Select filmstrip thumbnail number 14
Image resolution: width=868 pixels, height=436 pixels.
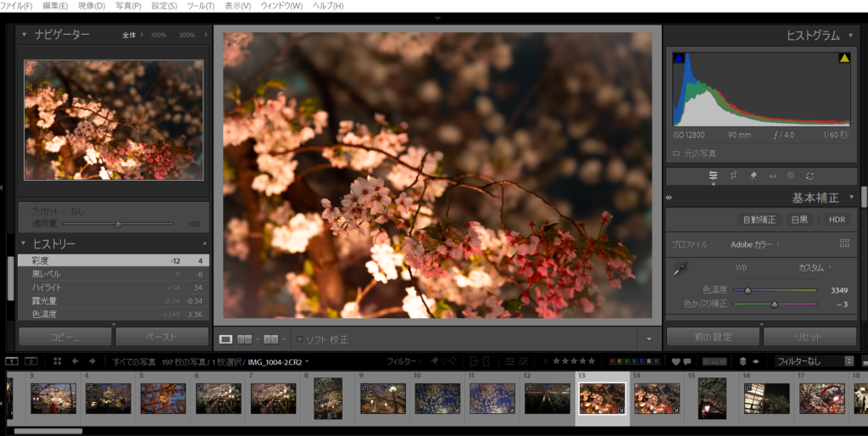(x=657, y=398)
